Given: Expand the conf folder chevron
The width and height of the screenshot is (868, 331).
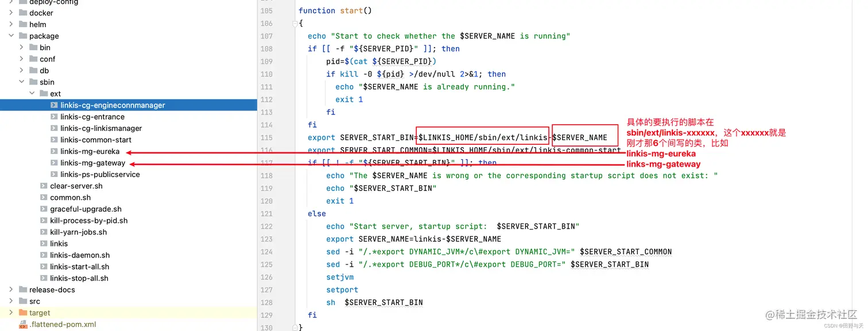Looking at the screenshot, I should pos(22,59).
